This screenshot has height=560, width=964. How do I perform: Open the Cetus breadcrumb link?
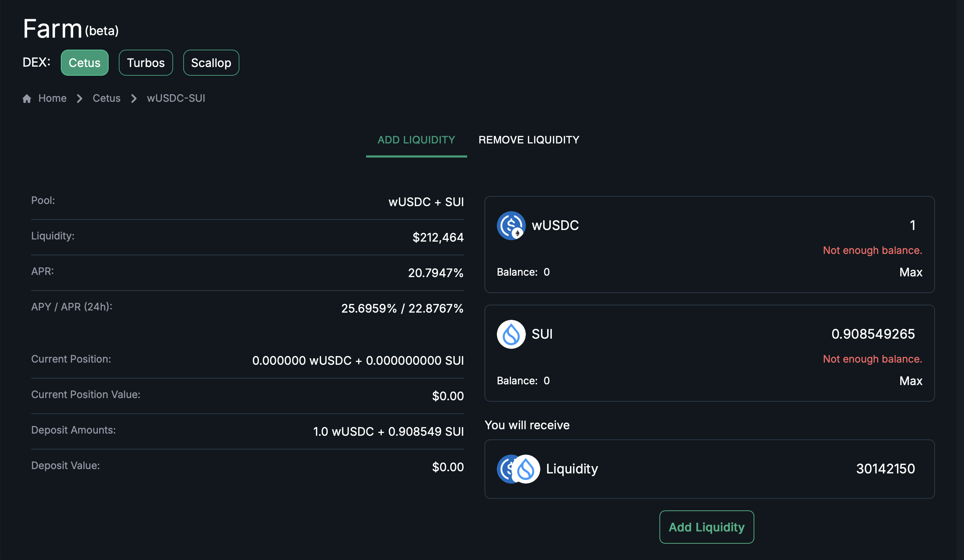[x=106, y=98]
